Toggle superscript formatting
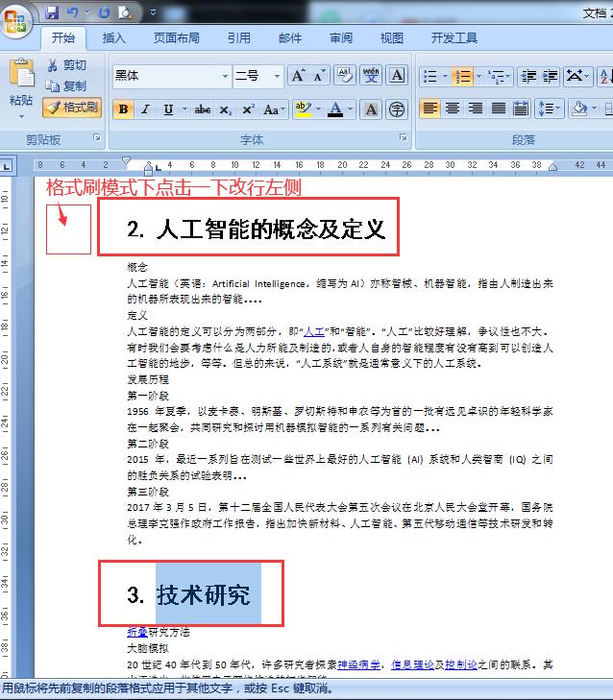The height and width of the screenshot is (700, 613). [248, 109]
